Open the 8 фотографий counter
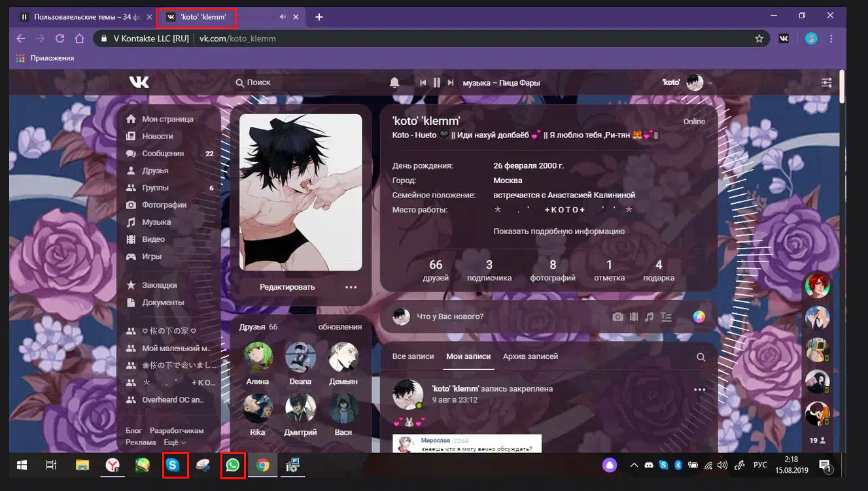This screenshot has height=491, width=868. 553,271
